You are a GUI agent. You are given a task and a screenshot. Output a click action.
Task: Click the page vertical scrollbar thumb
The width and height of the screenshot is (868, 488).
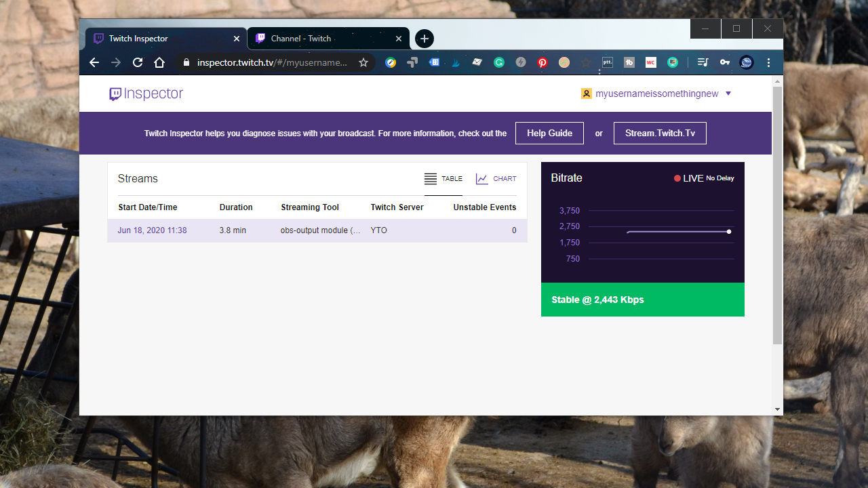777,215
